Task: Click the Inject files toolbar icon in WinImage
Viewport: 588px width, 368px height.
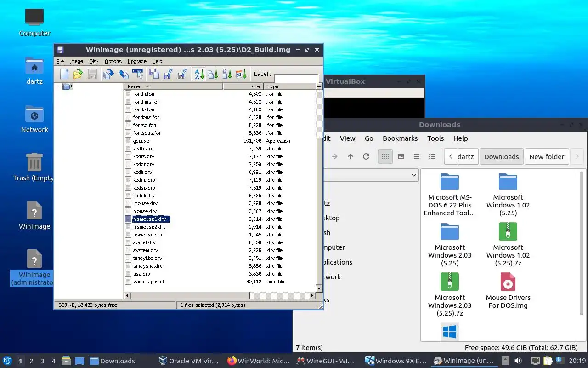Action: [x=123, y=74]
